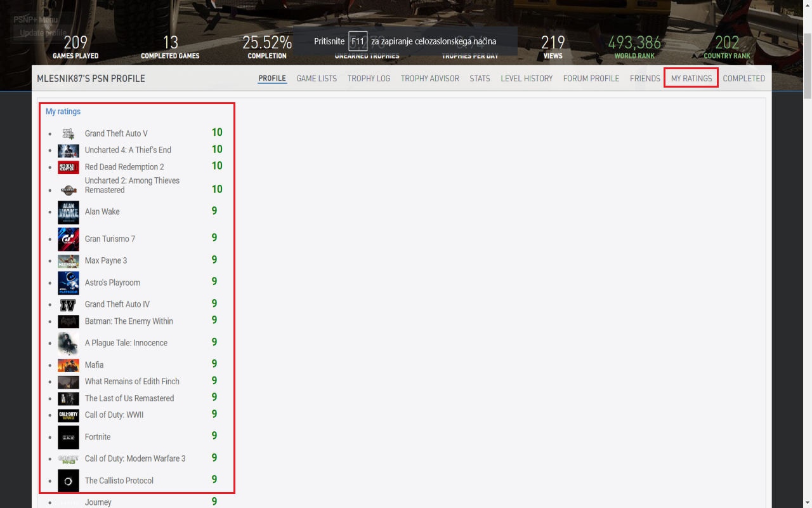Click the 202 Country Rank stat
The width and height of the screenshot is (812, 508).
[727, 47]
